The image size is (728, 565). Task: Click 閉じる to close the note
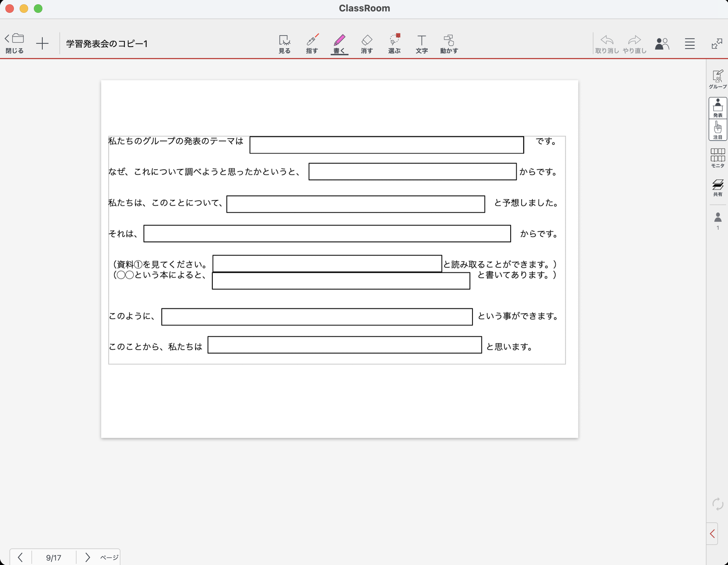[15, 43]
